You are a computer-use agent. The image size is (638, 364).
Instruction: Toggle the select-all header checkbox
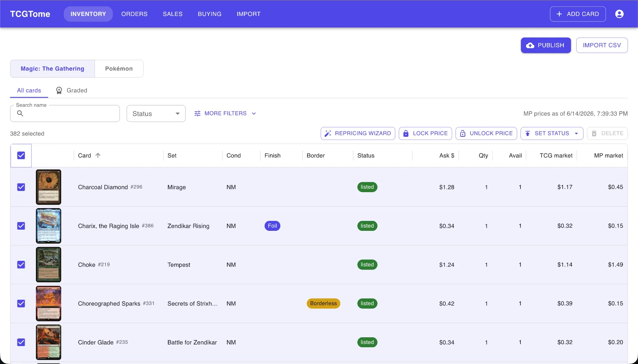tap(21, 155)
